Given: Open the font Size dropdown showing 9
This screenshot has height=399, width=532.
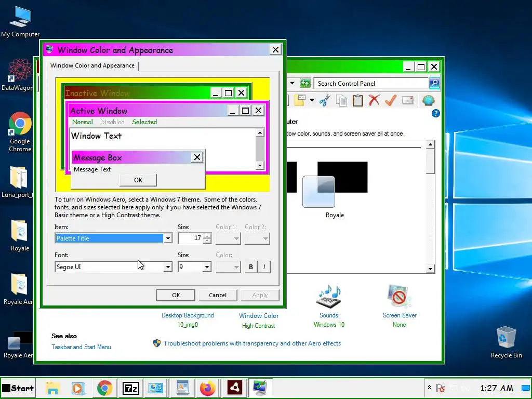Looking at the screenshot, I should click(x=207, y=267).
